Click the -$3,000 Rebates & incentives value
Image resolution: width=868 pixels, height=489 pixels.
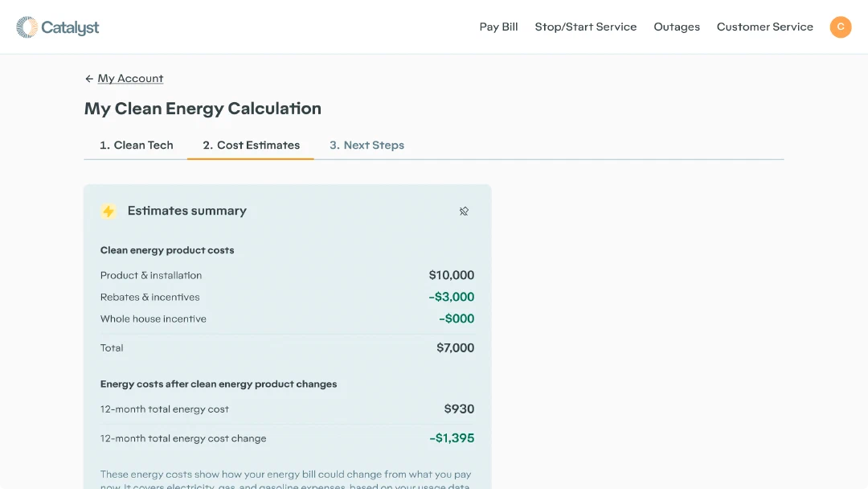[451, 297]
